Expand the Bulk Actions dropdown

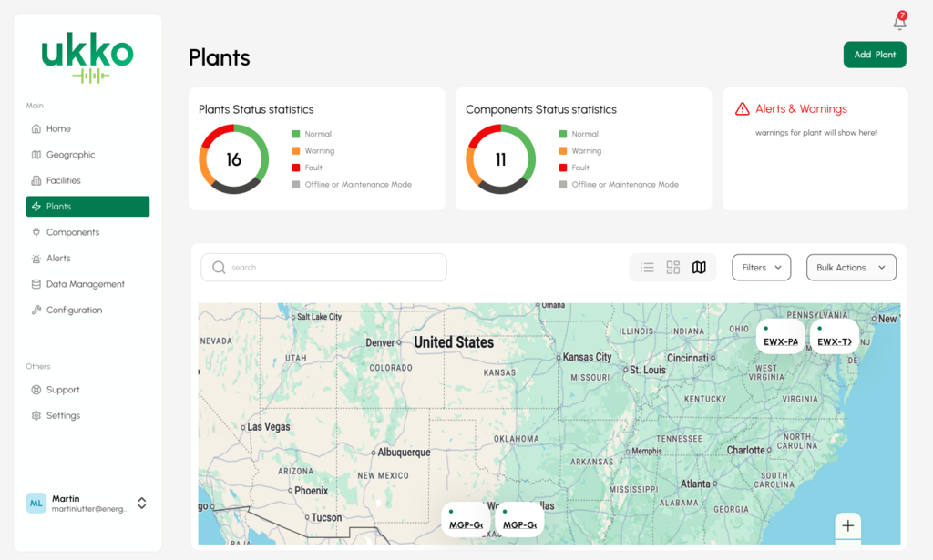tap(850, 268)
